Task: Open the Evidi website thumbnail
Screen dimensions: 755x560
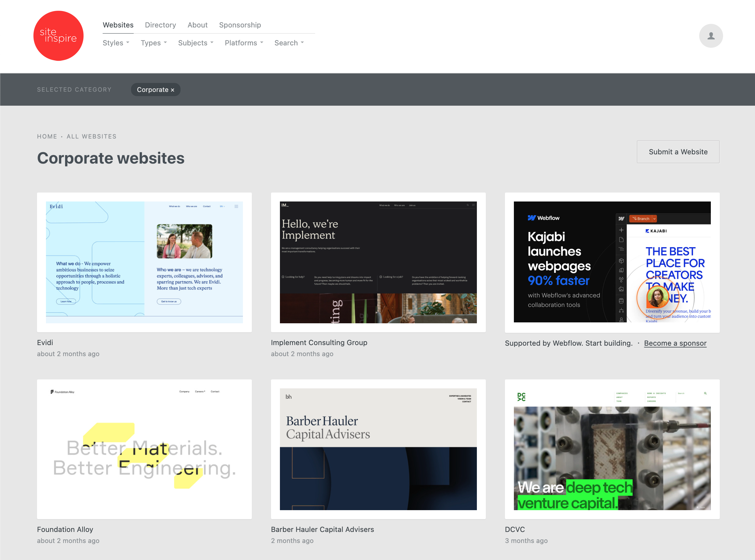Action: click(x=144, y=262)
